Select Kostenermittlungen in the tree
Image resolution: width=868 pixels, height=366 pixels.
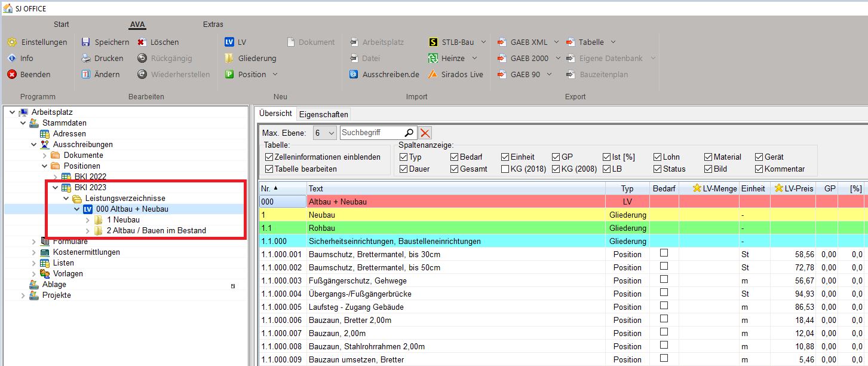(86, 252)
